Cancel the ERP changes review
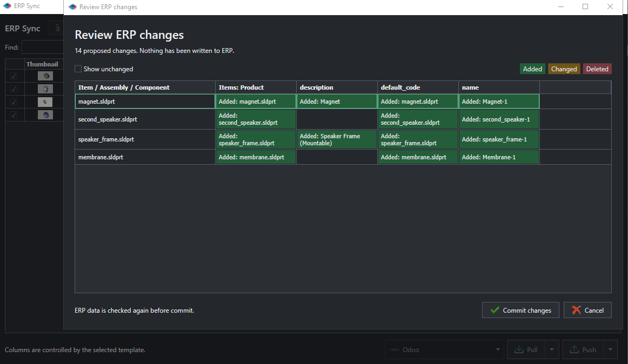 point(587,310)
